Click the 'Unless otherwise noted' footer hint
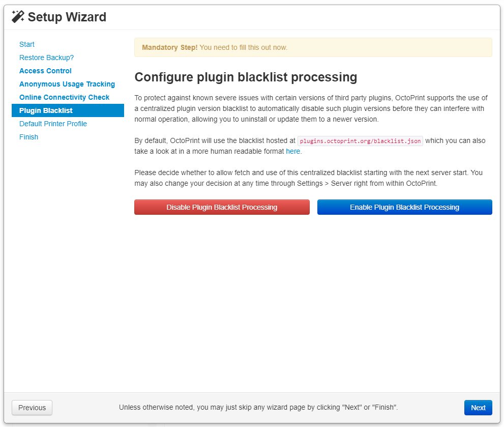 [258, 407]
